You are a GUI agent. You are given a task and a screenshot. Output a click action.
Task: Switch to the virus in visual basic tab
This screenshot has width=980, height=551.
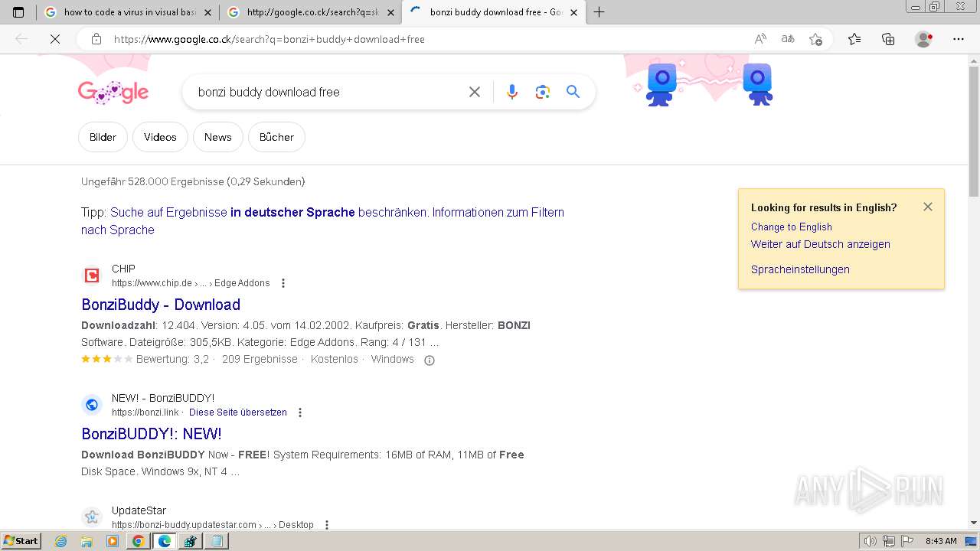click(x=127, y=12)
